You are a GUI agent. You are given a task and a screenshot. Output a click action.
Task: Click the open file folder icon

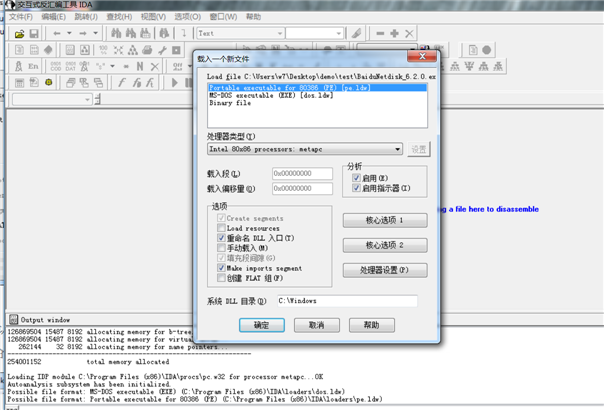pyautogui.click(x=19, y=34)
